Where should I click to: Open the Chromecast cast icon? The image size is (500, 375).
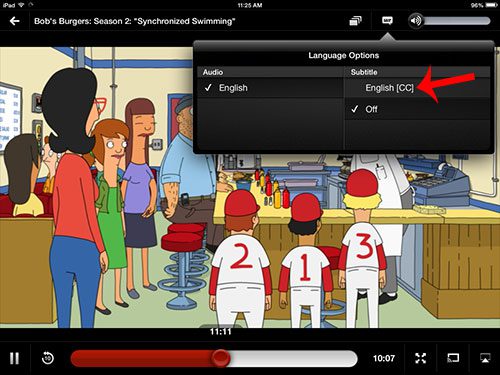pyautogui.click(x=453, y=358)
